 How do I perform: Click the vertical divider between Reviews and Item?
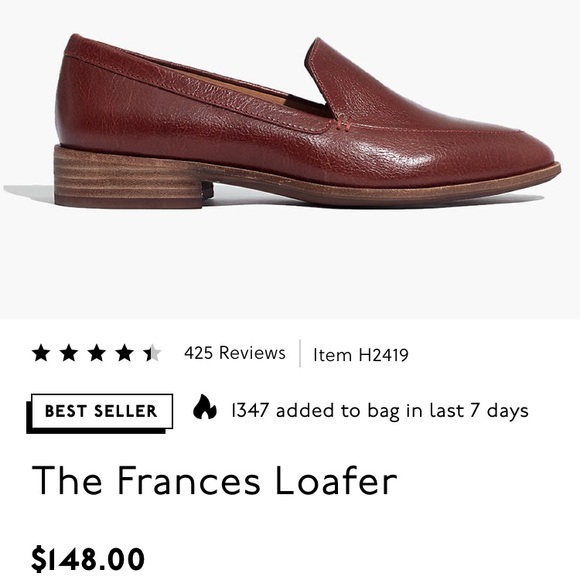tap(300, 353)
